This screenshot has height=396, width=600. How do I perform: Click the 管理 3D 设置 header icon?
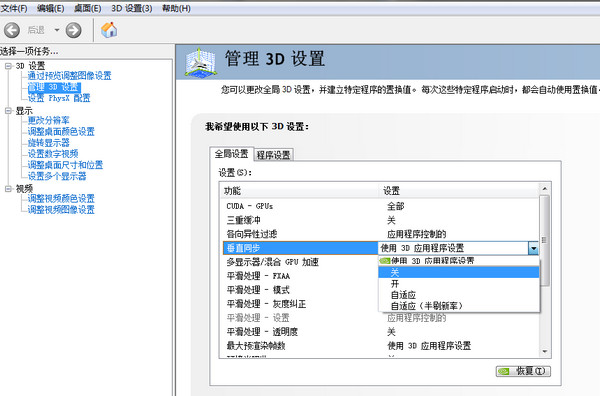[200, 62]
